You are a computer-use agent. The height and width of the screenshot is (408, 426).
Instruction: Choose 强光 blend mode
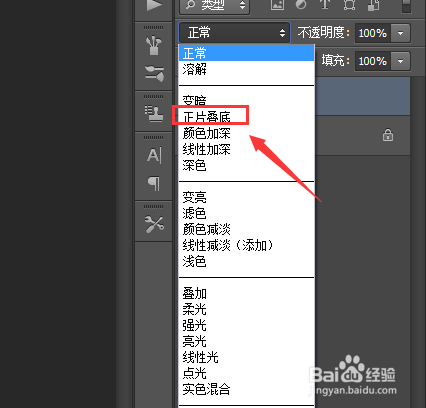(247, 325)
